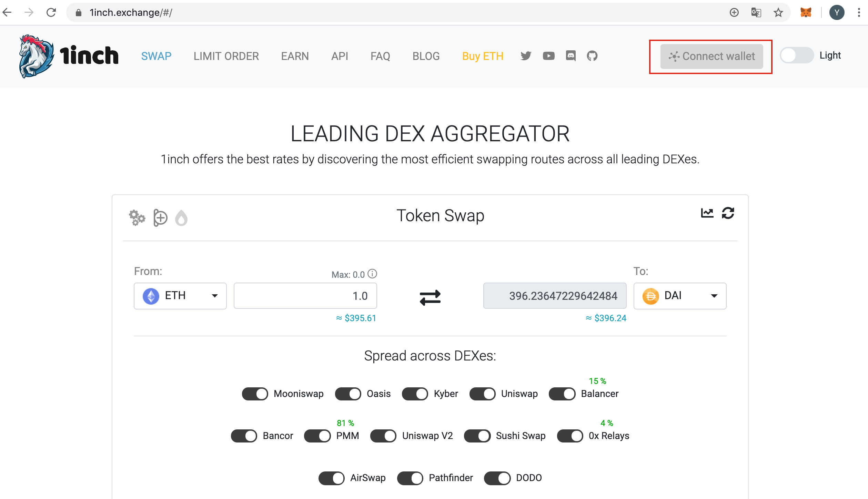Disable the Mooniswap DEX toggle
This screenshot has width=868, height=499.
click(255, 394)
